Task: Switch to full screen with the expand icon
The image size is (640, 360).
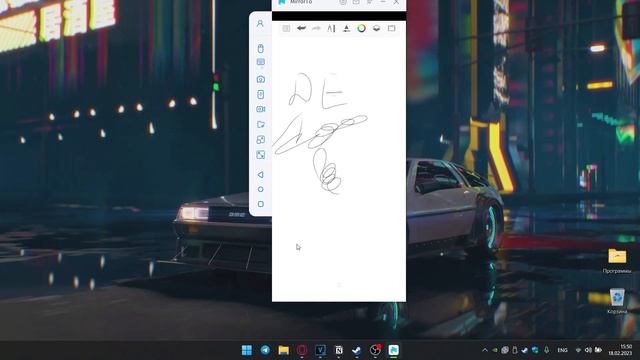Action: (x=260, y=155)
